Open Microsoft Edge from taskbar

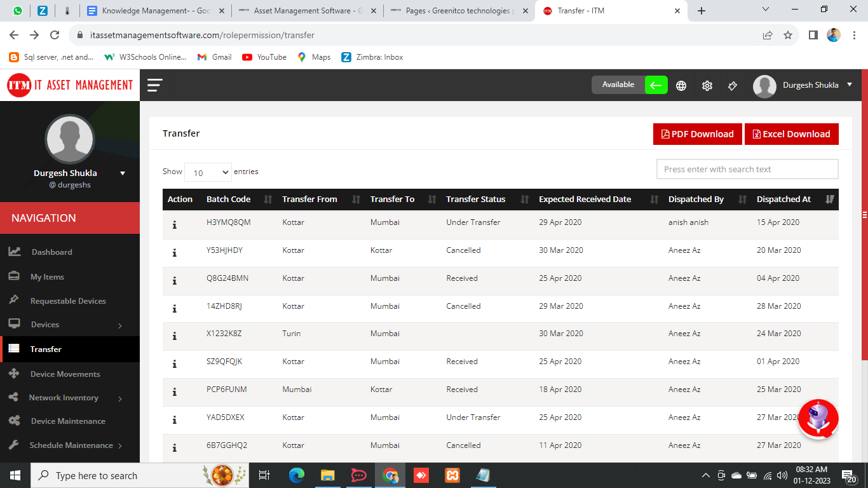click(297, 475)
